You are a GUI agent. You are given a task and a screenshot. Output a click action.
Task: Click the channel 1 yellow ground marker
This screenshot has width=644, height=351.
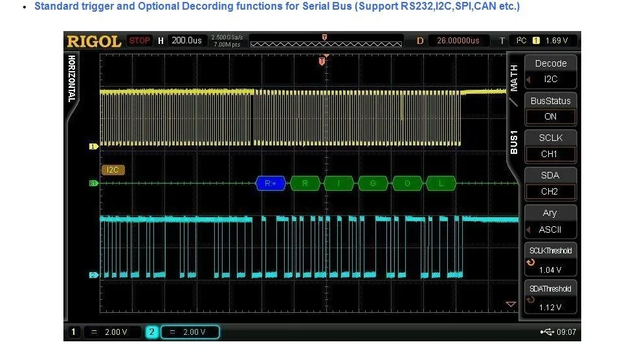[x=94, y=146]
